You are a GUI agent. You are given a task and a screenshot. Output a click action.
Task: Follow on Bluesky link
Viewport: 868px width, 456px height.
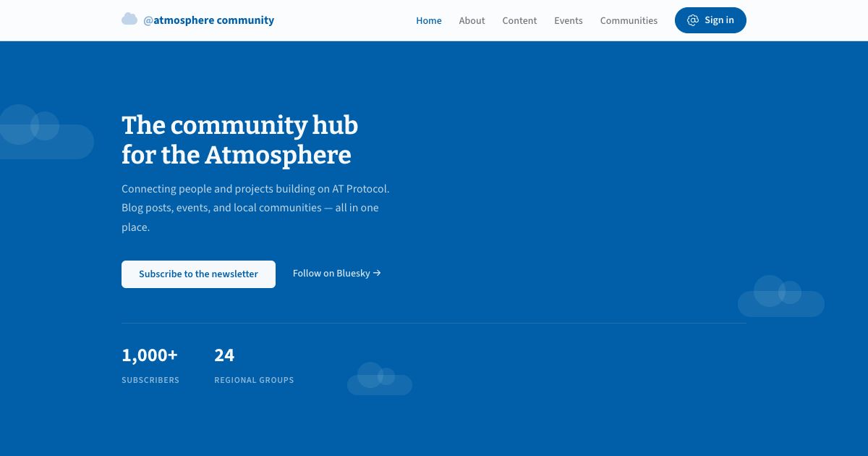tap(337, 274)
